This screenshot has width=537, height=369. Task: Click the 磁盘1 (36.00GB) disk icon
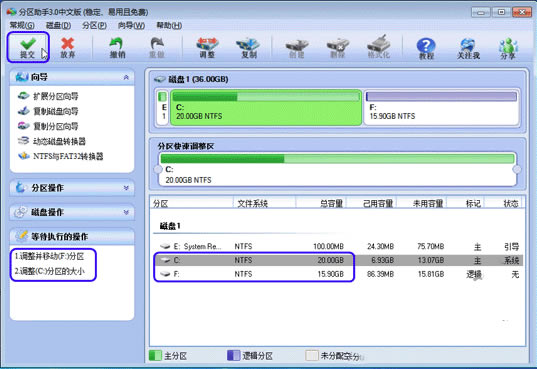click(160, 79)
